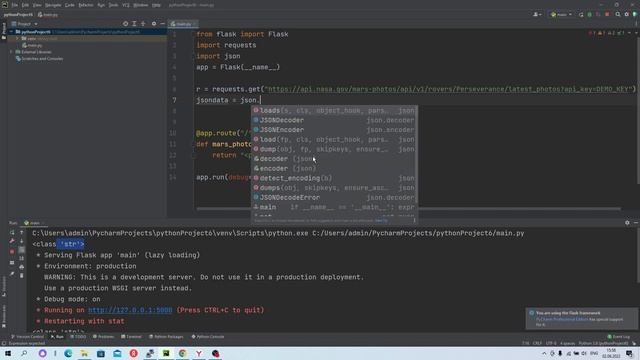Open the Project view dropdown
Screen dimensions: 640x360
[x=24, y=24]
